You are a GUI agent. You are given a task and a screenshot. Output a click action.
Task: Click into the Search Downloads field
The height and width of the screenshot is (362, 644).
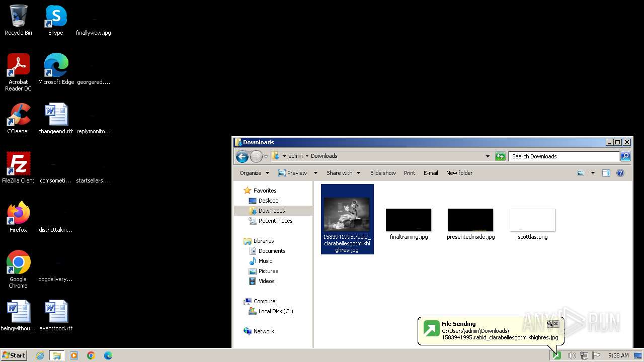[x=564, y=156]
